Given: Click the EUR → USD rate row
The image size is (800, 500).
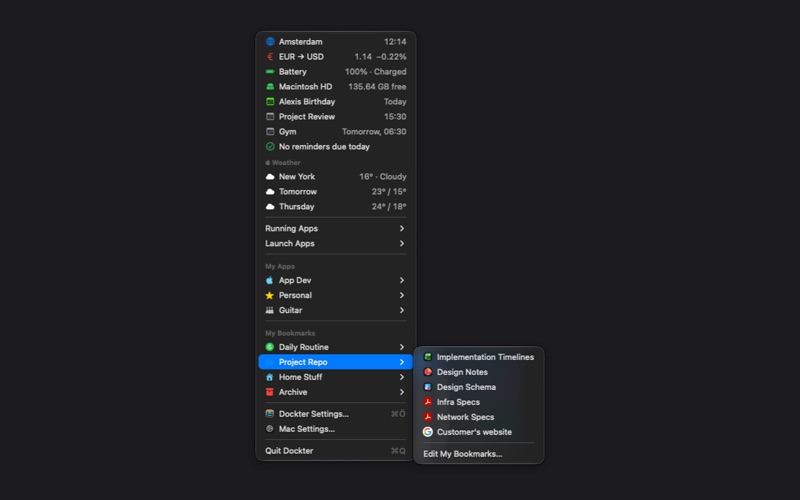Looking at the screenshot, I should click(x=335, y=57).
